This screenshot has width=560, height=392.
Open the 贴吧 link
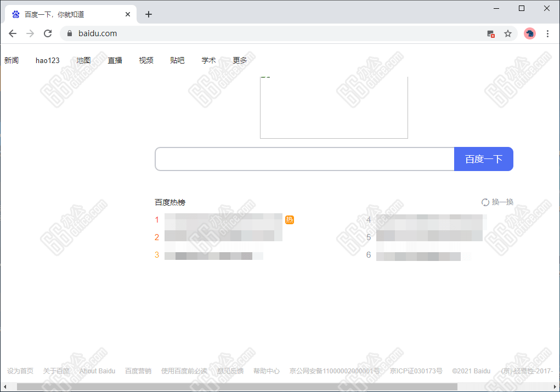(x=177, y=60)
